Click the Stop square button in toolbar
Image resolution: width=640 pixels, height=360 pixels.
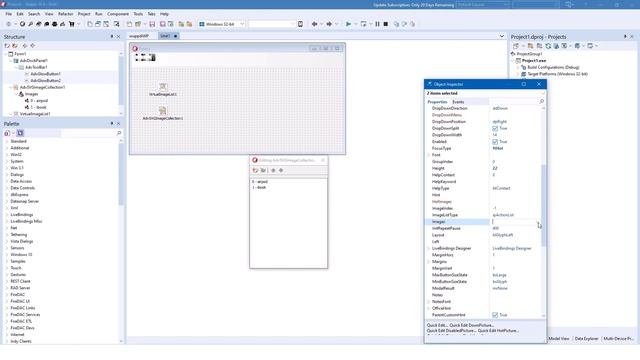386,24
